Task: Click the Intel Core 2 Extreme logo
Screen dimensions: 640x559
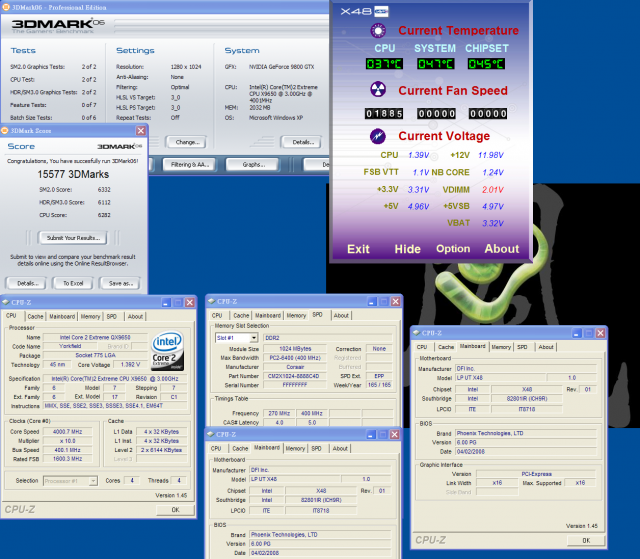Action: [167, 350]
